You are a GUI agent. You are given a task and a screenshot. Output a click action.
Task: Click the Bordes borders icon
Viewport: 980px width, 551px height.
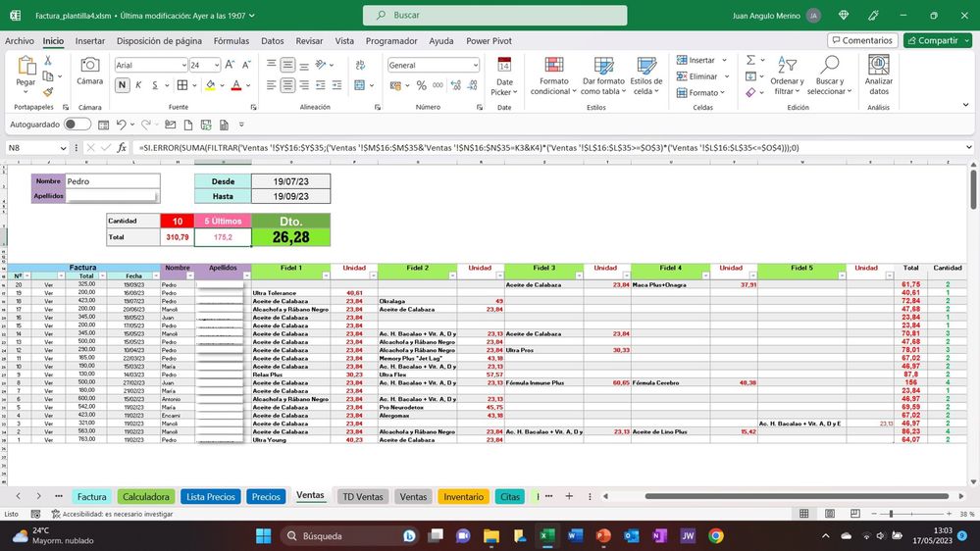click(x=182, y=85)
